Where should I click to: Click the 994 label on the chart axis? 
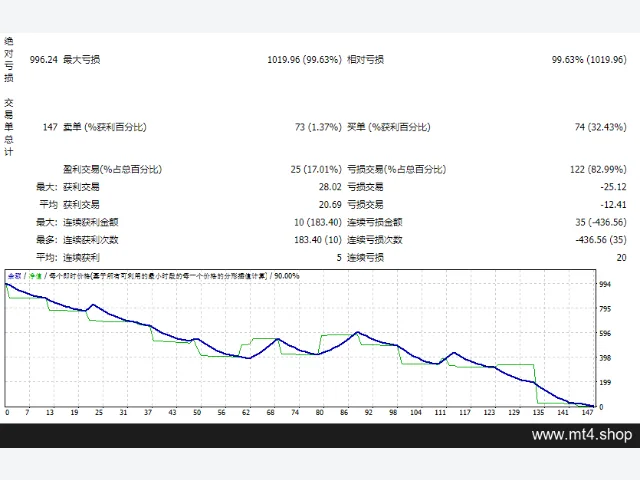pos(605,284)
